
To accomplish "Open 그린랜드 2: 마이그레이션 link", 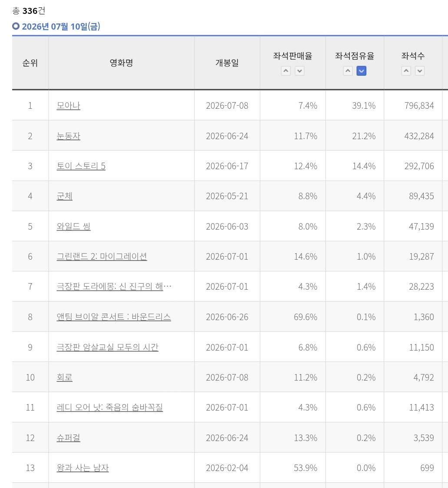I will click(x=102, y=257).
